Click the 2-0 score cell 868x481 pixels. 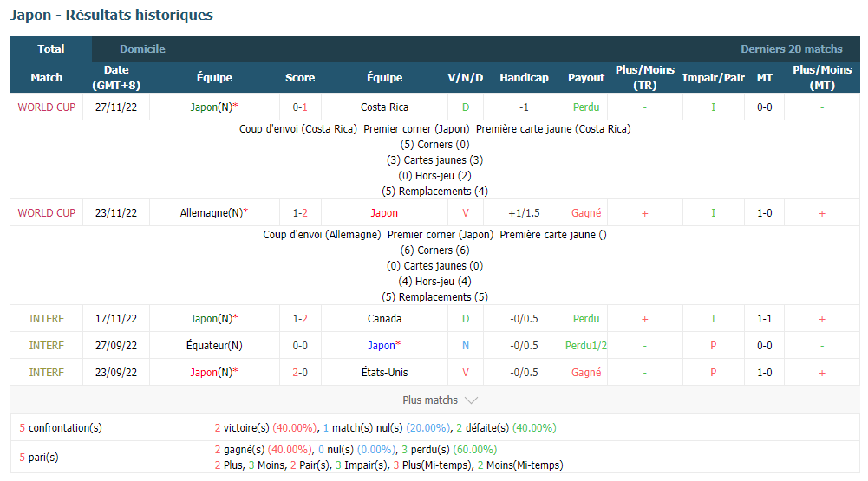tap(300, 372)
